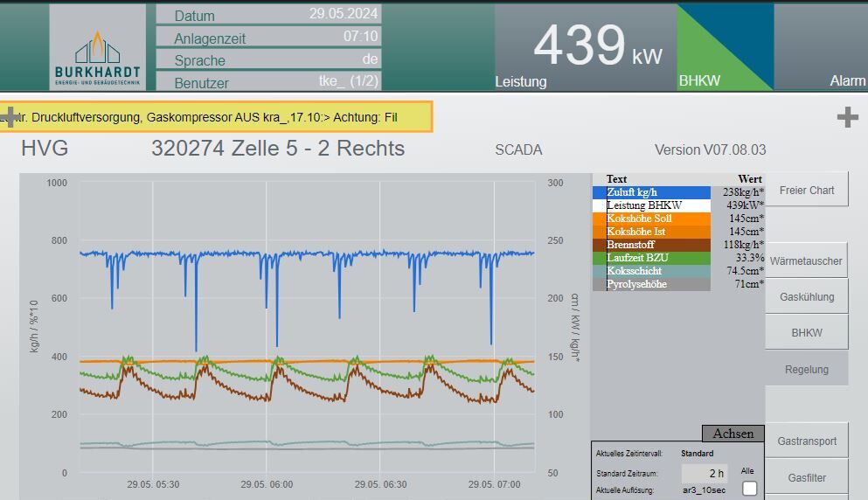Open the Alarm tile in header
This screenshot has width=868, height=500.
point(822,47)
